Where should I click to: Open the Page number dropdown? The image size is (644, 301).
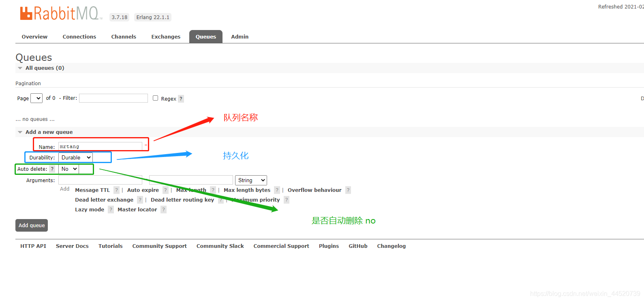point(36,98)
